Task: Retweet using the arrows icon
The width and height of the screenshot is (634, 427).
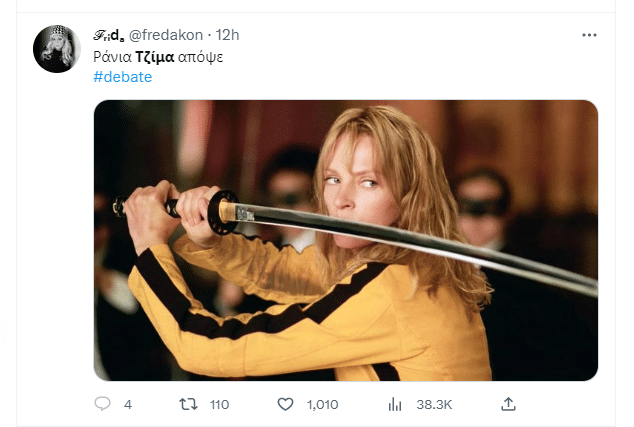Action: click(x=188, y=404)
